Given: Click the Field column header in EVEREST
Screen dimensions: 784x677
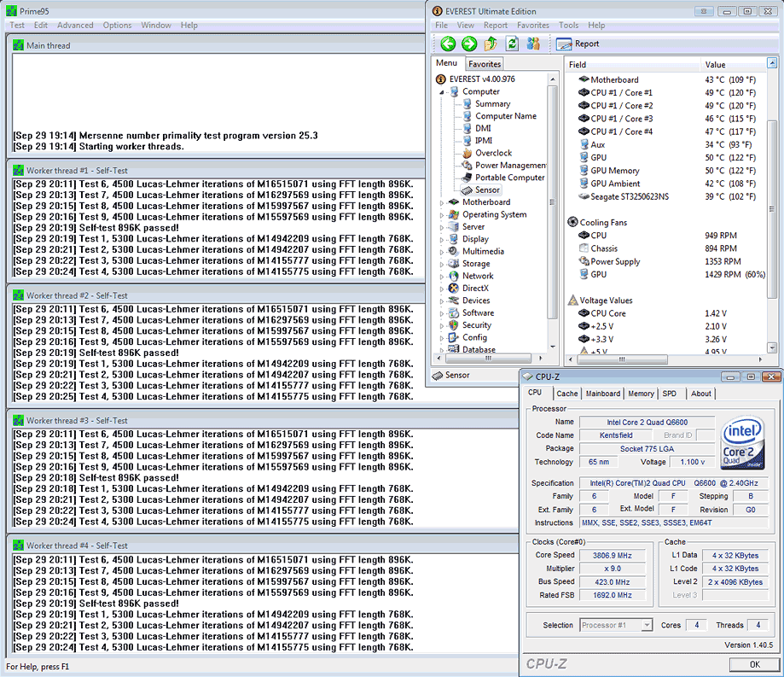Looking at the screenshot, I should (632, 65).
